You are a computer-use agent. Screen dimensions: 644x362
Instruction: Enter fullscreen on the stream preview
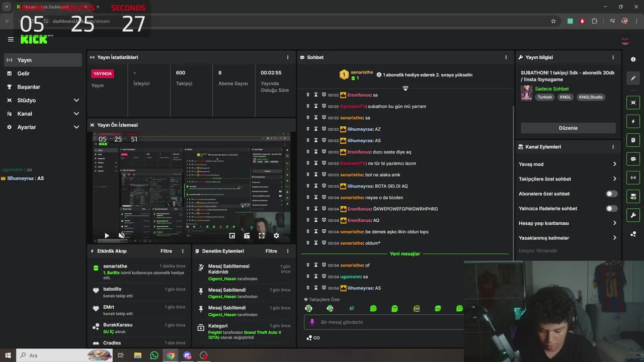(262, 235)
